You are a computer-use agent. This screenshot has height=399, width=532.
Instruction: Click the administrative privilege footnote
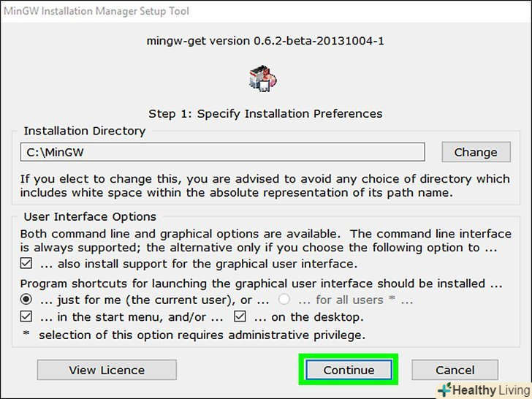pyautogui.click(x=202, y=335)
